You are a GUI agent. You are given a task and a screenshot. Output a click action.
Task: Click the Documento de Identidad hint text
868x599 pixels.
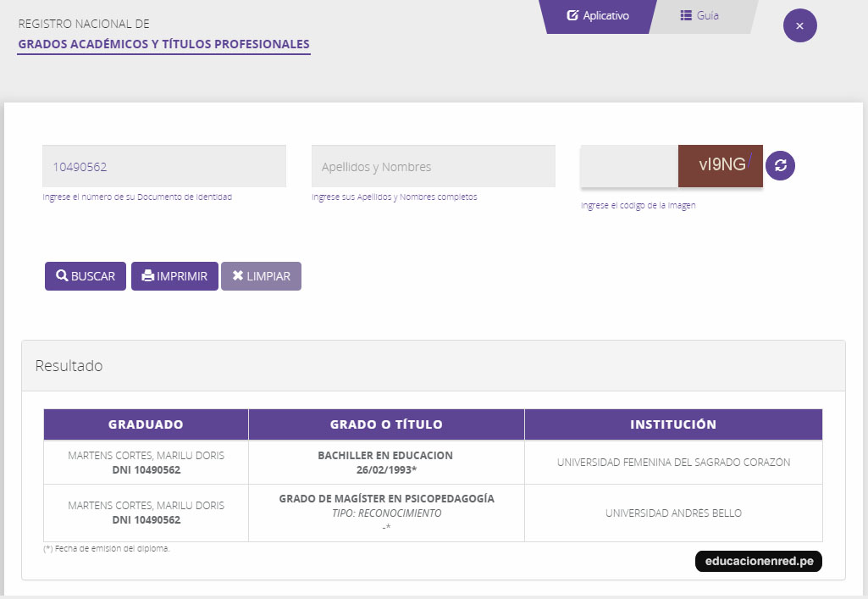coord(137,197)
